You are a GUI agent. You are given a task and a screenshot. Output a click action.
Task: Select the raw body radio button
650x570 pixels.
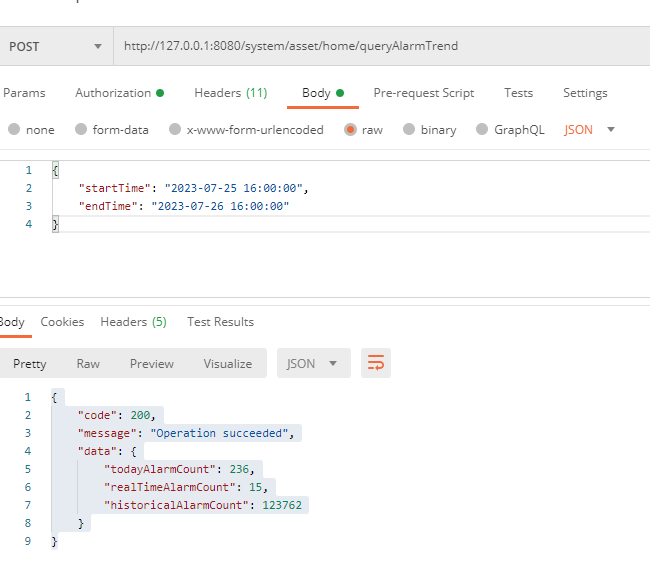[x=350, y=130]
